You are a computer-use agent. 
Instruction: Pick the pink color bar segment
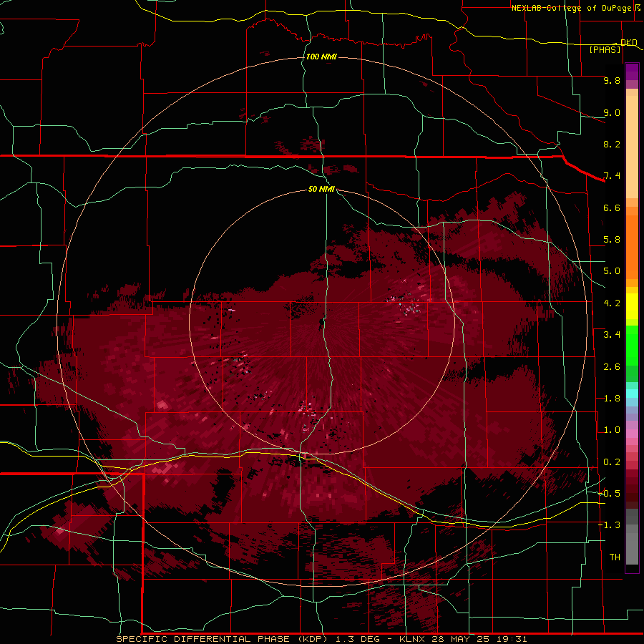[632, 434]
